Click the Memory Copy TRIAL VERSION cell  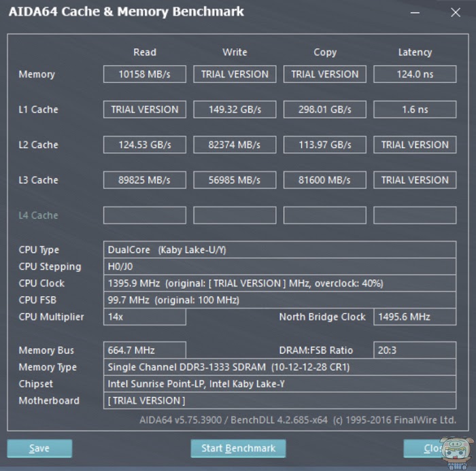[325, 74]
